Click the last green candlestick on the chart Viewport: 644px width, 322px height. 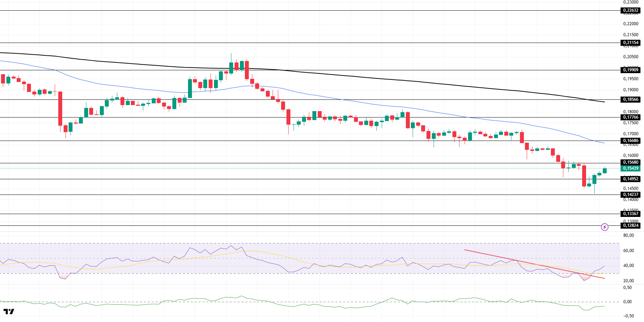click(x=605, y=171)
